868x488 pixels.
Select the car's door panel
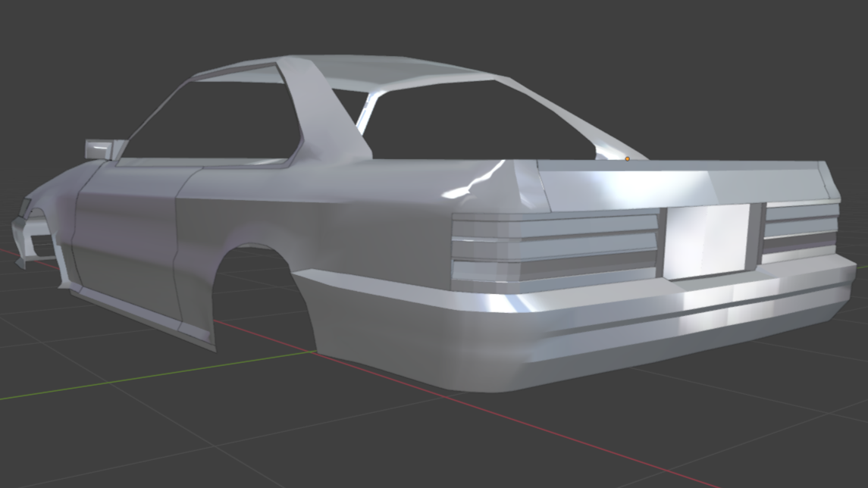(127, 243)
